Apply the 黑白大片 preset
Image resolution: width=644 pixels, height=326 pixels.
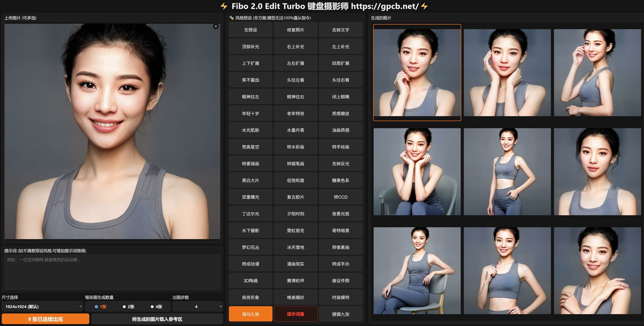coord(250,180)
